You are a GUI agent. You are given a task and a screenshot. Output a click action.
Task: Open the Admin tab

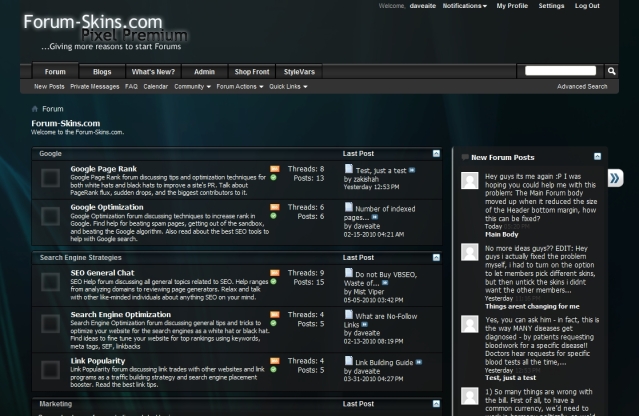204,72
